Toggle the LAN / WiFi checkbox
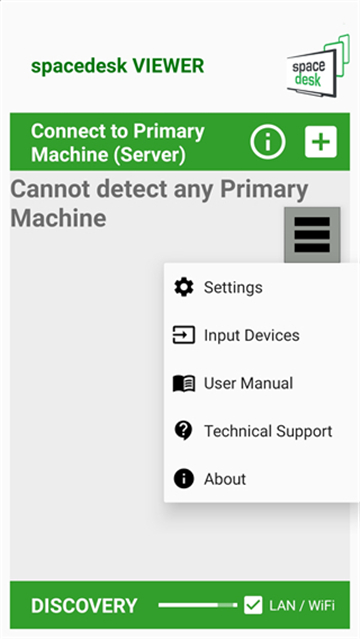 253,605
